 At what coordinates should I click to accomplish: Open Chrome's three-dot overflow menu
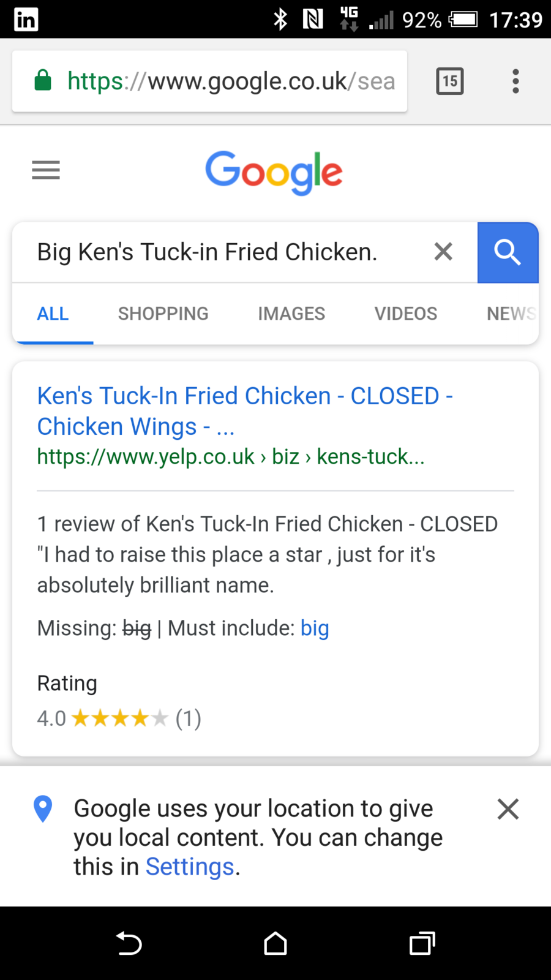pyautogui.click(x=515, y=81)
